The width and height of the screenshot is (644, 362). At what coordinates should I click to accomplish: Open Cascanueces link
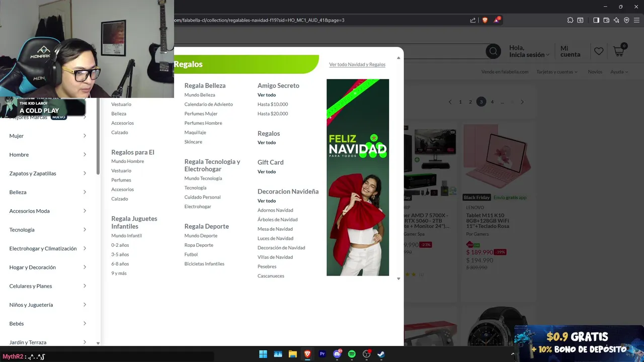click(271, 276)
